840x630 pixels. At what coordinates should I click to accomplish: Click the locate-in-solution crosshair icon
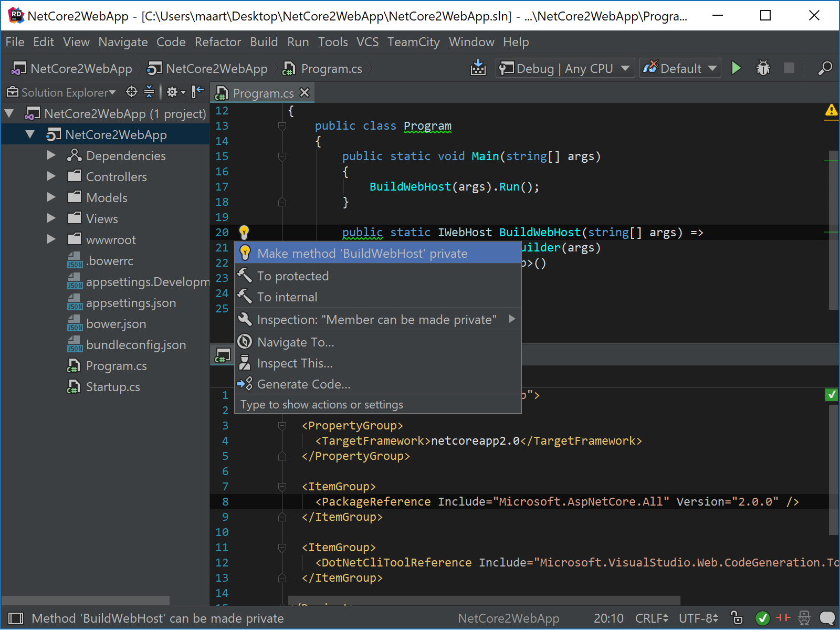(132, 92)
